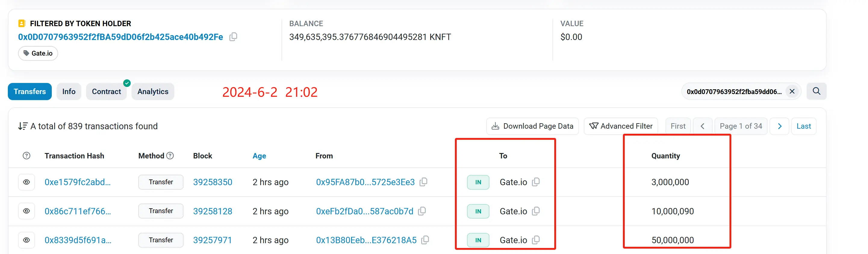The width and height of the screenshot is (868, 254).
Task: Open block 39258350
Action: [x=213, y=182]
